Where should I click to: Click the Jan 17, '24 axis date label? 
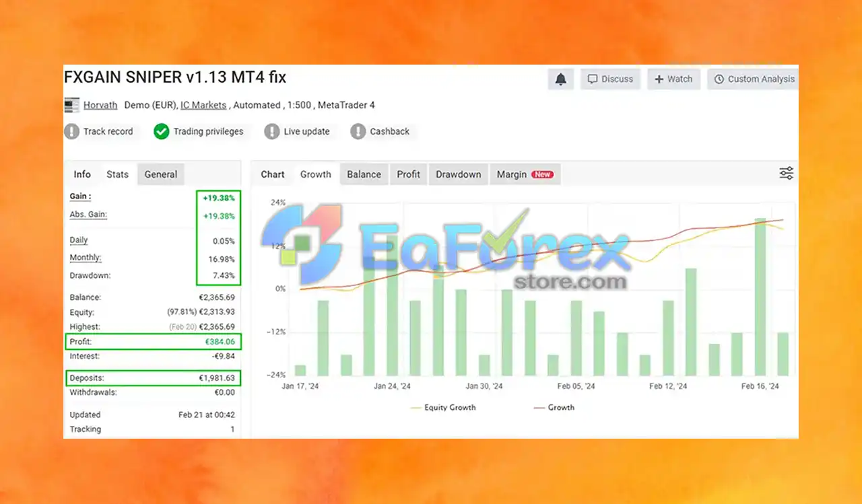[300, 387]
